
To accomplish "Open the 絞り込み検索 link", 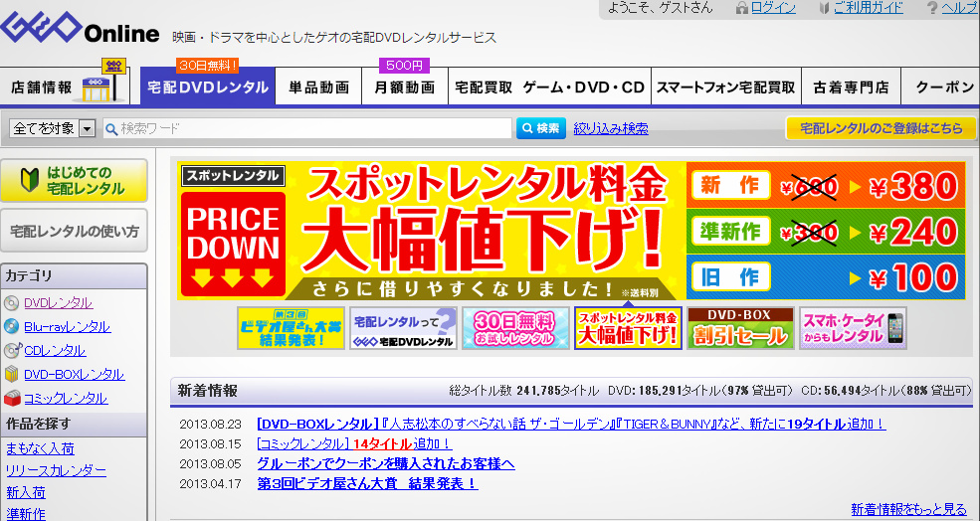I will [x=611, y=128].
